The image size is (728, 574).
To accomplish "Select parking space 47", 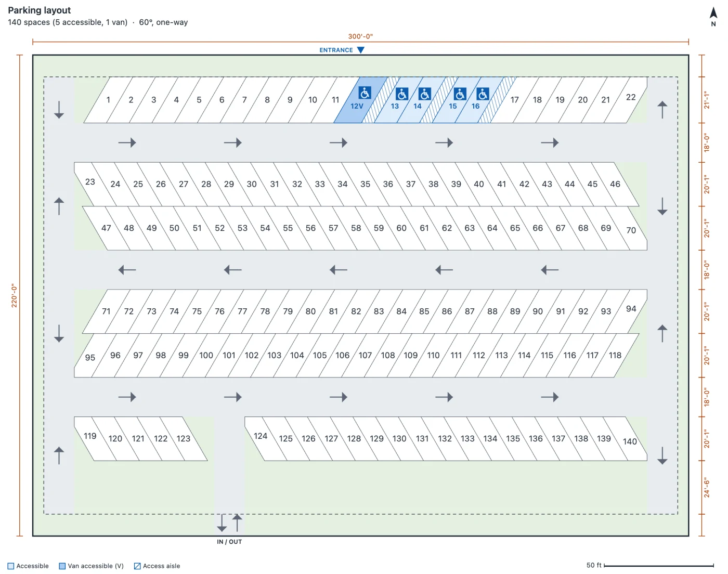I will tap(106, 228).
